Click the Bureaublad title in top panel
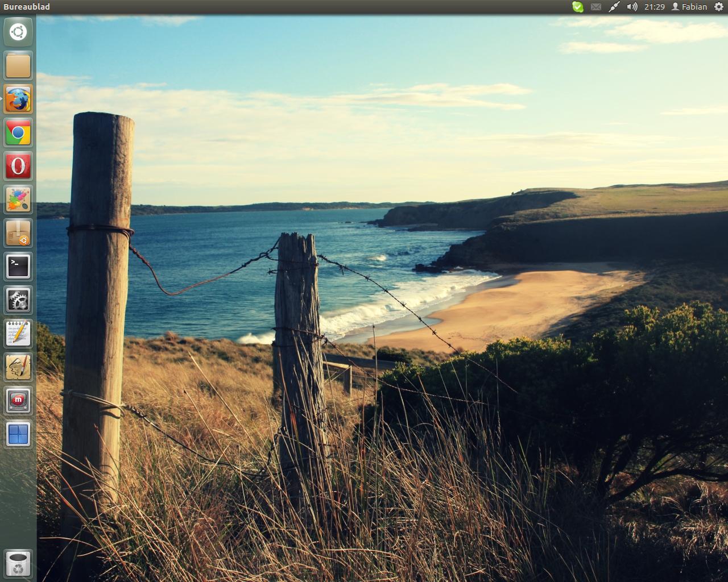Screen dimensions: 728x582 pos(27,7)
